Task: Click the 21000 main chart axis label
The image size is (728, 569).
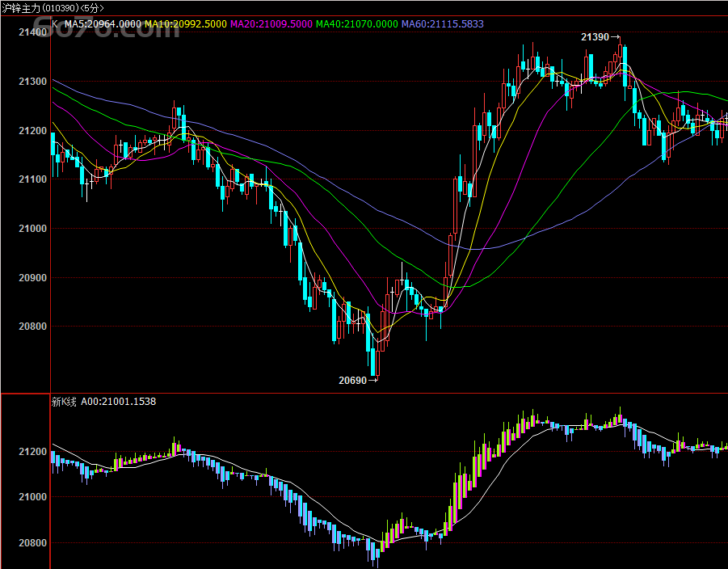Action: 32,229
